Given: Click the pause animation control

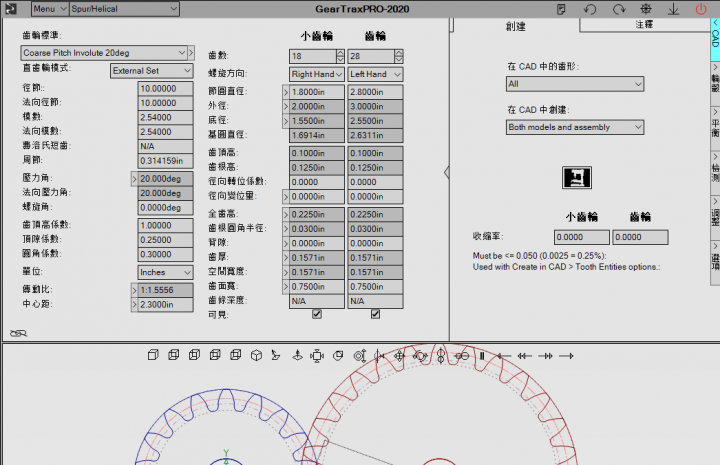Looking at the screenshot, I should pos(481,355).
